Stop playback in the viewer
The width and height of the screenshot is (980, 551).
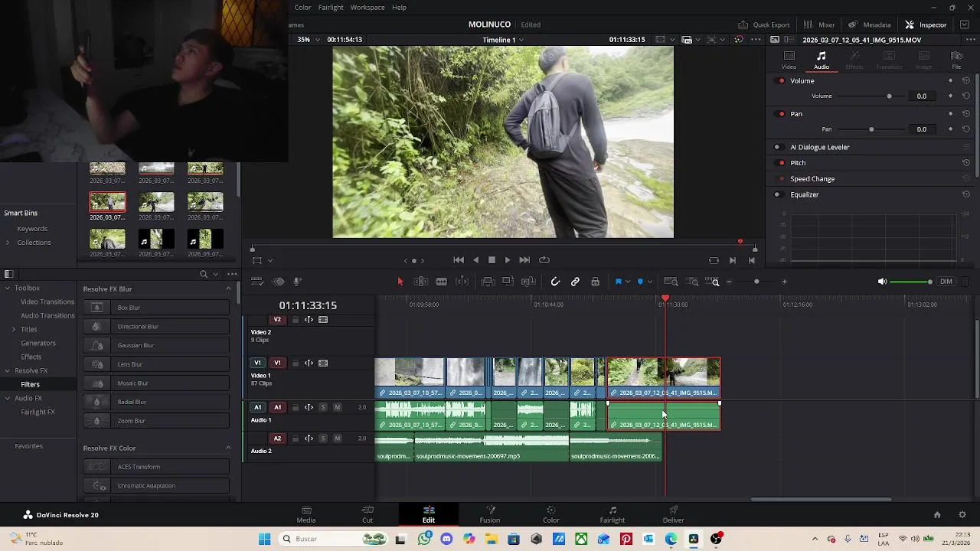(x=492, y=260)
